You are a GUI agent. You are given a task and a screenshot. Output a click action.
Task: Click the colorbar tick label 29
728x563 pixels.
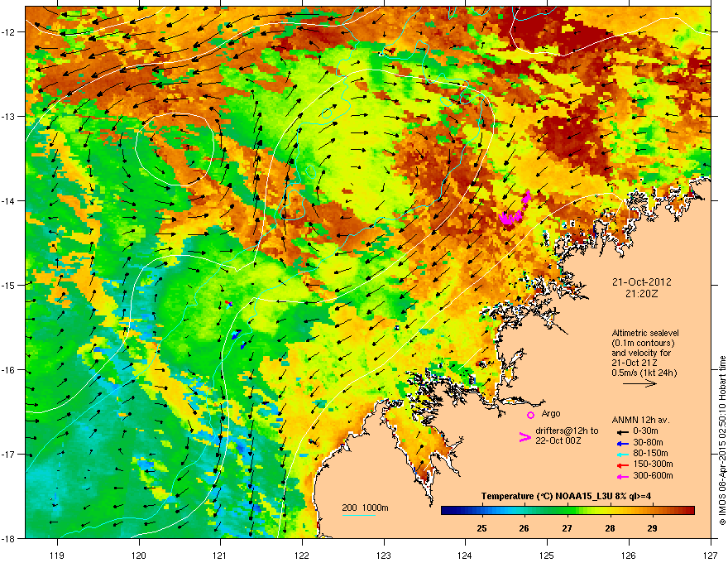pyautogui.click(x=653, y=528)
